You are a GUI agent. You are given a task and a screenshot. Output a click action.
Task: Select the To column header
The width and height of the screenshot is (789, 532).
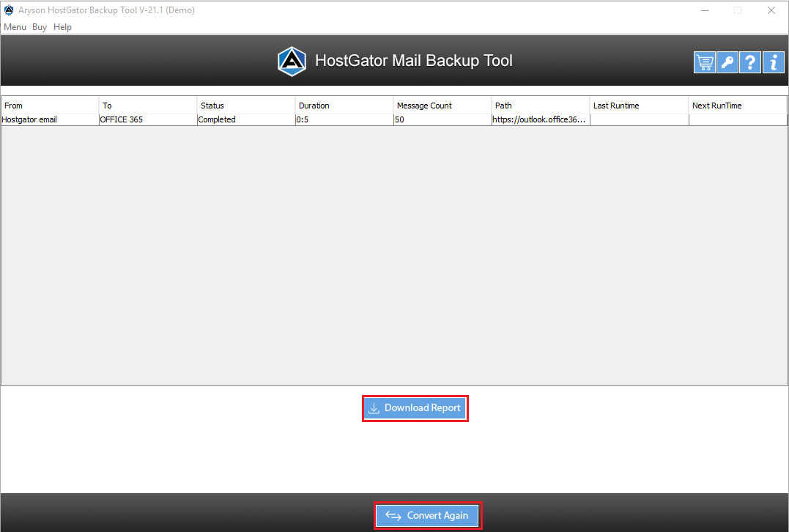coord(148,106)
